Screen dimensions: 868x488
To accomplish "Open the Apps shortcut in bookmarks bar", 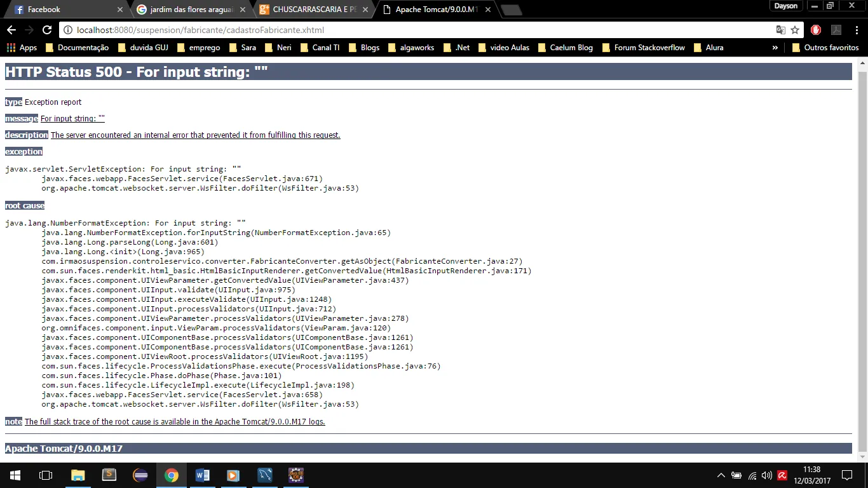I will click(x=22, y=48).
